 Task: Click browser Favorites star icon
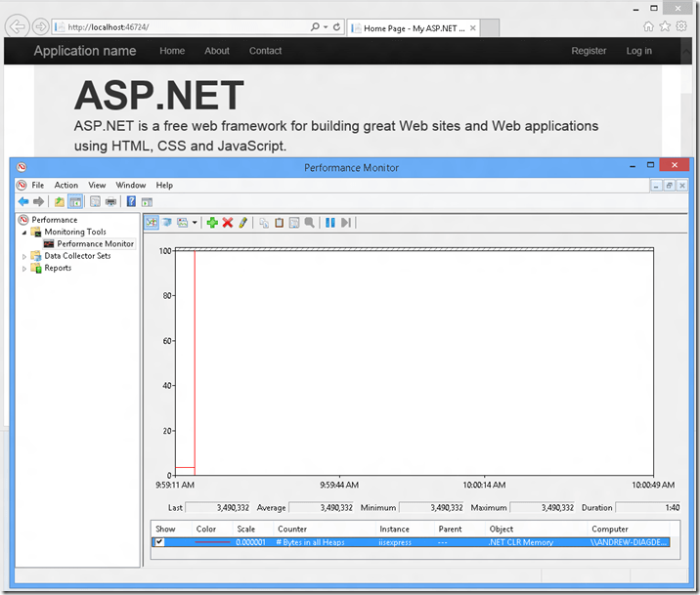coord(665,26)
